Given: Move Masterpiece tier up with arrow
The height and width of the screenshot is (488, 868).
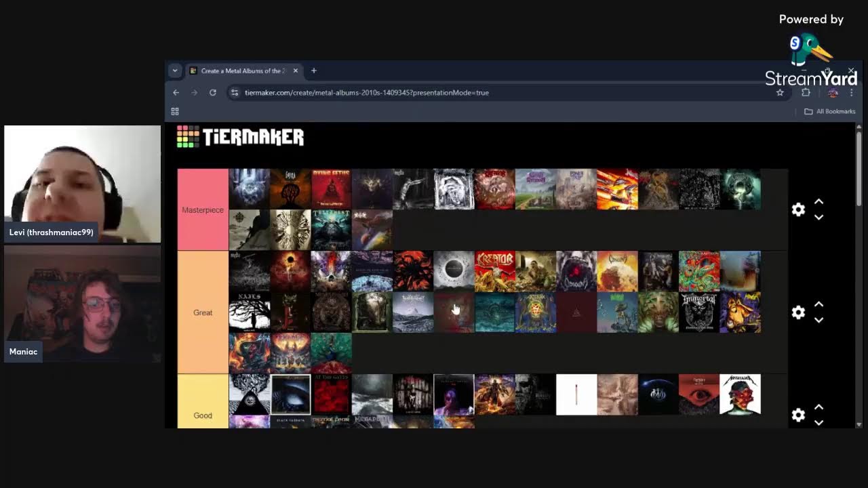Looking at the screenshot, I should pos(818,202).
